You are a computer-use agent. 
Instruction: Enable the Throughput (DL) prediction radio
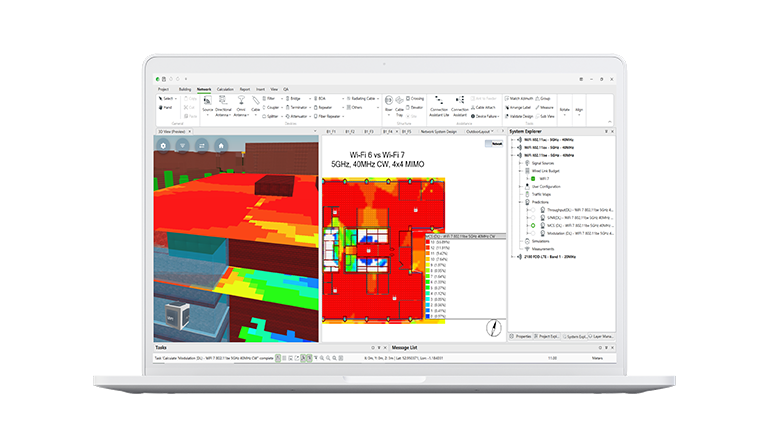(533, 210)
